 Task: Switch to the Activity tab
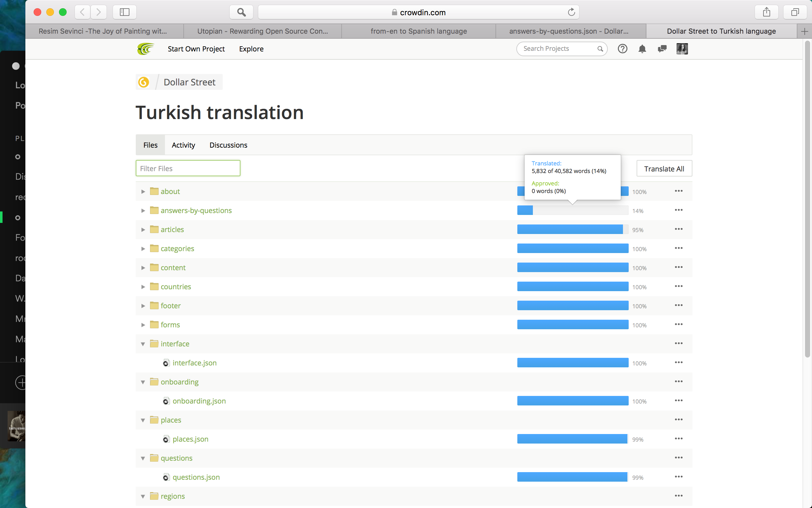pos(183,145)
